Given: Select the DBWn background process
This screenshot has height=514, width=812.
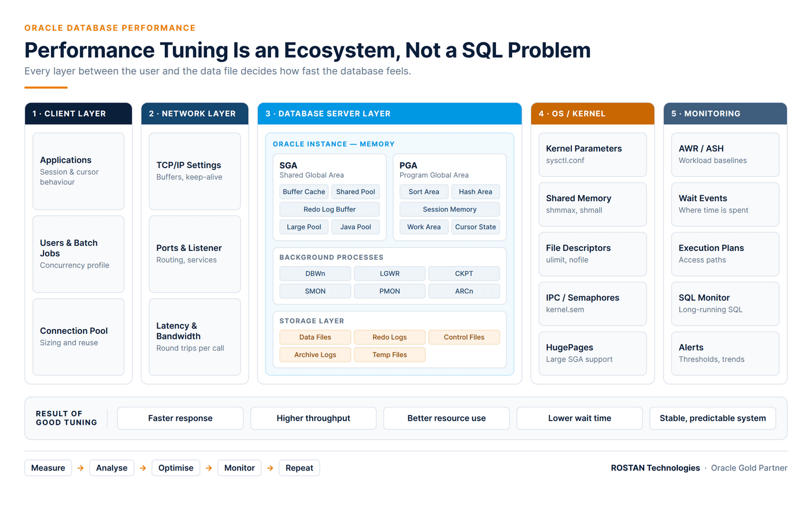Looking at the screenshot, I should [315, 274].
